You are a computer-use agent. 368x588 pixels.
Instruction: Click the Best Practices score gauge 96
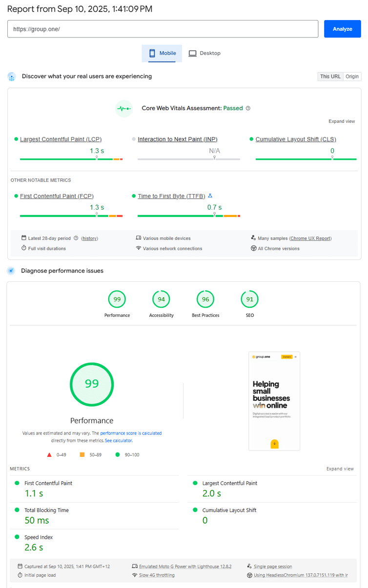click(x=205, y=299)
